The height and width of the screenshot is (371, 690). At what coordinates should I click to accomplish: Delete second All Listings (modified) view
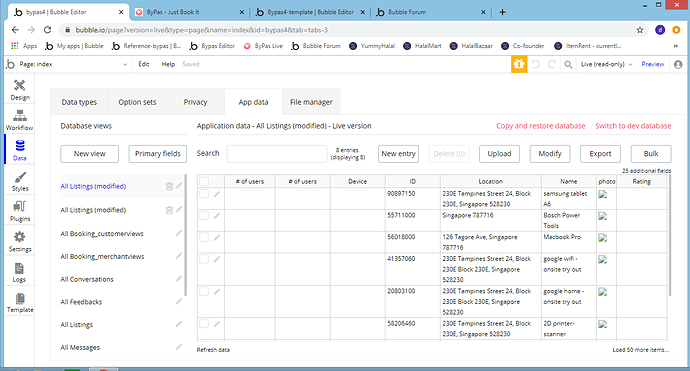[169, 210]
